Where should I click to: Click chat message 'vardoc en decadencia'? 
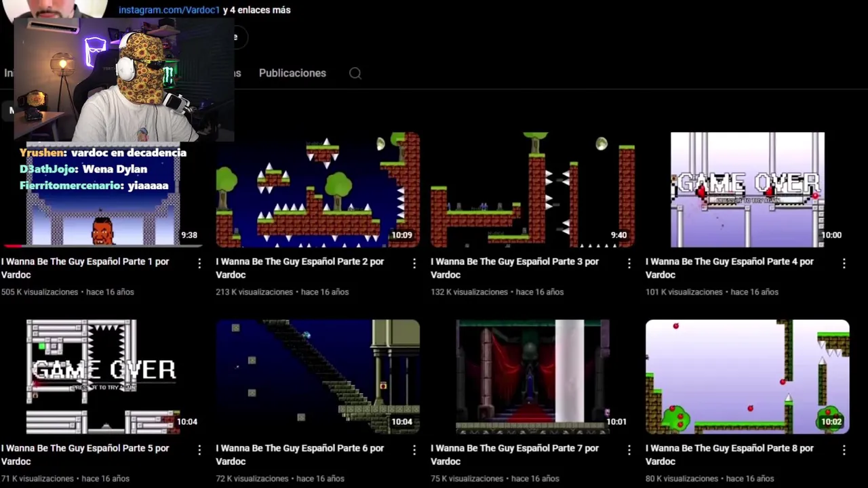(128, 153)
